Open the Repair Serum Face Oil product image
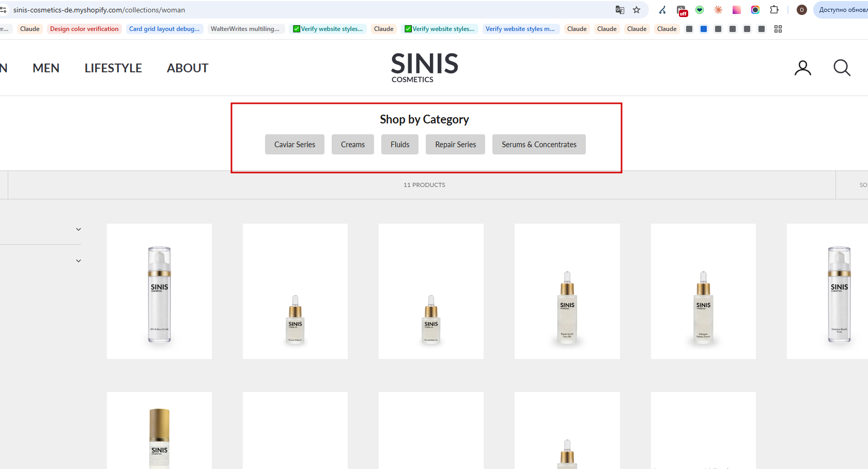This screenshot has width=868, height=469. pos(567,291)
